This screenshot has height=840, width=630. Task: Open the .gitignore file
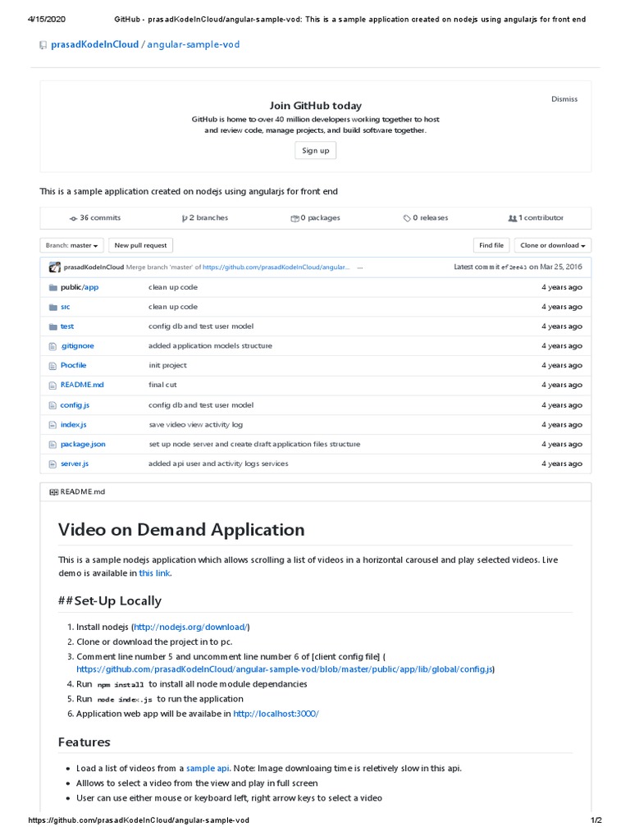point(77,346)
